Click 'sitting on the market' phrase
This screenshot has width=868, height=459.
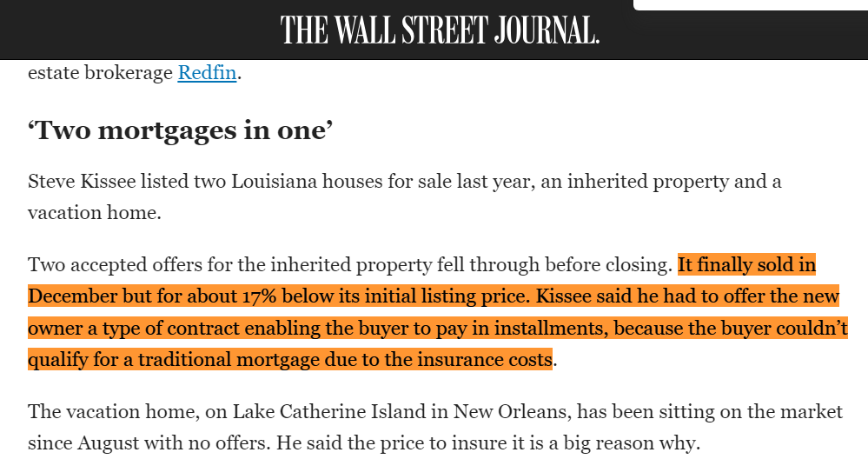pyautogui.click(x=752, y=411)
